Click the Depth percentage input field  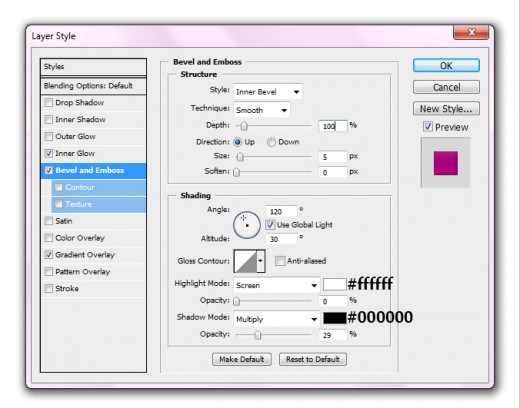click(x=332, y=126)
